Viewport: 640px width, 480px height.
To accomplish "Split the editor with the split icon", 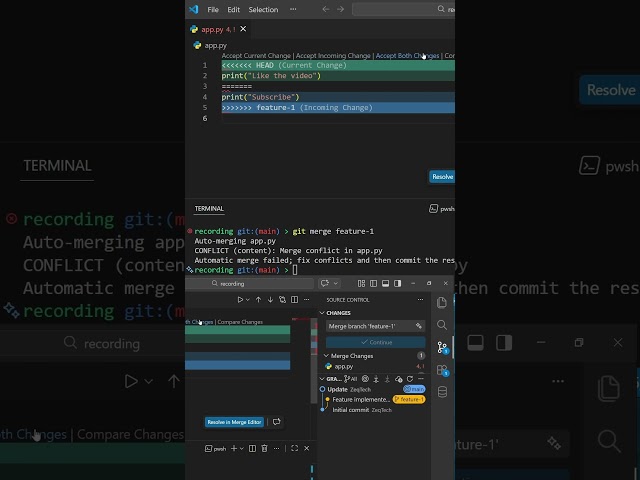I will coord(294,300).
